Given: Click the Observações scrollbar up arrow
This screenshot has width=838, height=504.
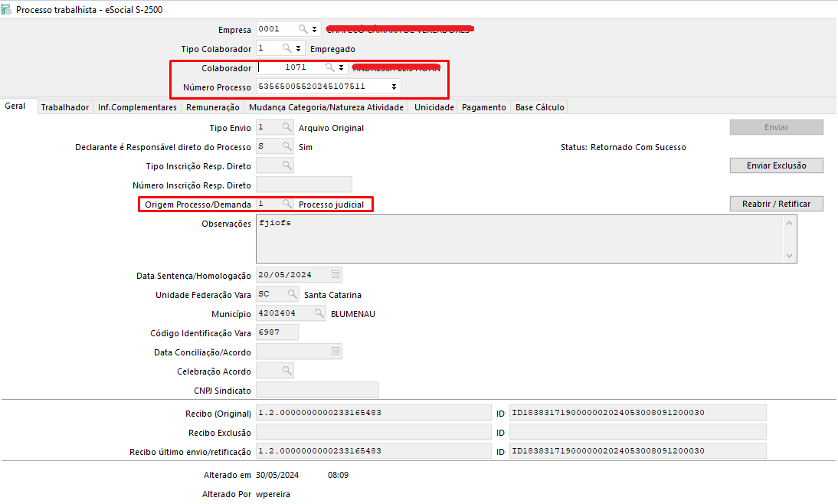Looking at the screenshot, I should (790, 223).
